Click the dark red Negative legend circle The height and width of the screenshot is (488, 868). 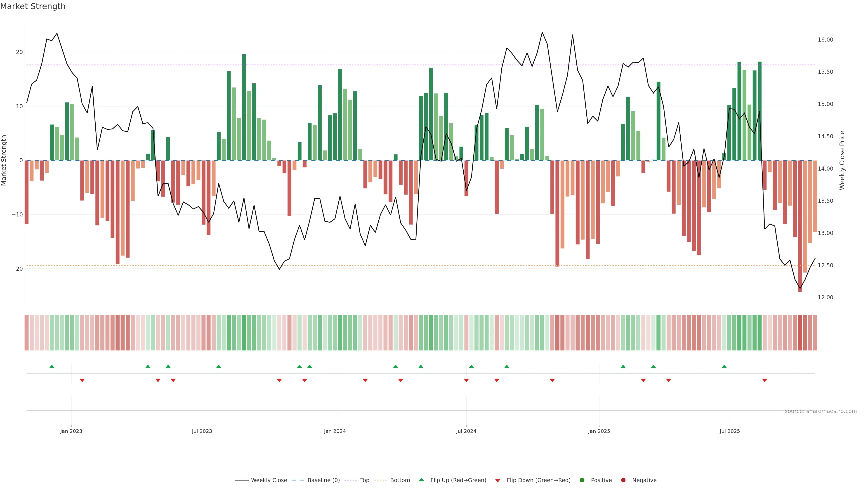click(623, 480)
